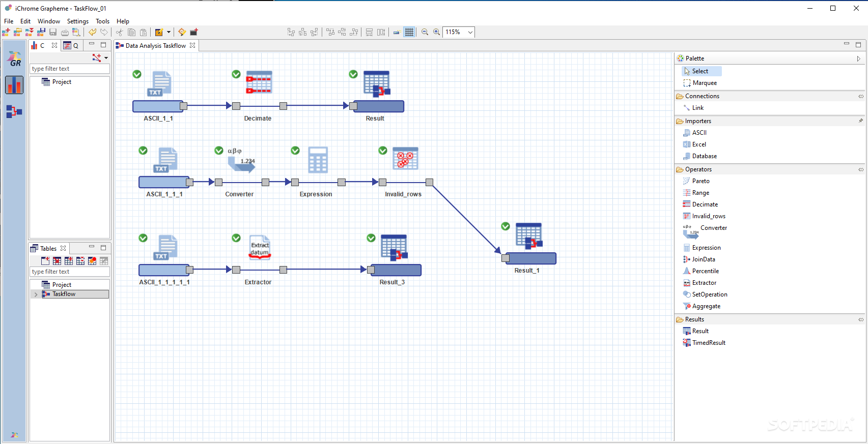This screenshot has width=868, height=444.
Task: Click the redo arrow icon
Action: pyautogui.click(x=104, y=32)
